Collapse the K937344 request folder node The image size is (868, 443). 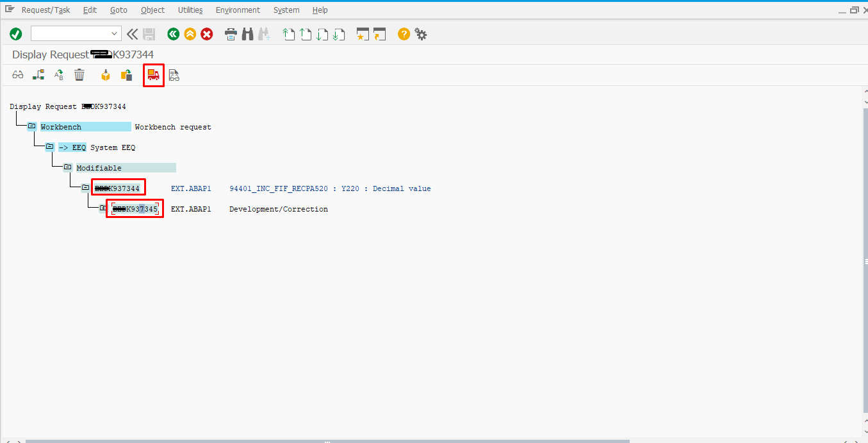85,188
